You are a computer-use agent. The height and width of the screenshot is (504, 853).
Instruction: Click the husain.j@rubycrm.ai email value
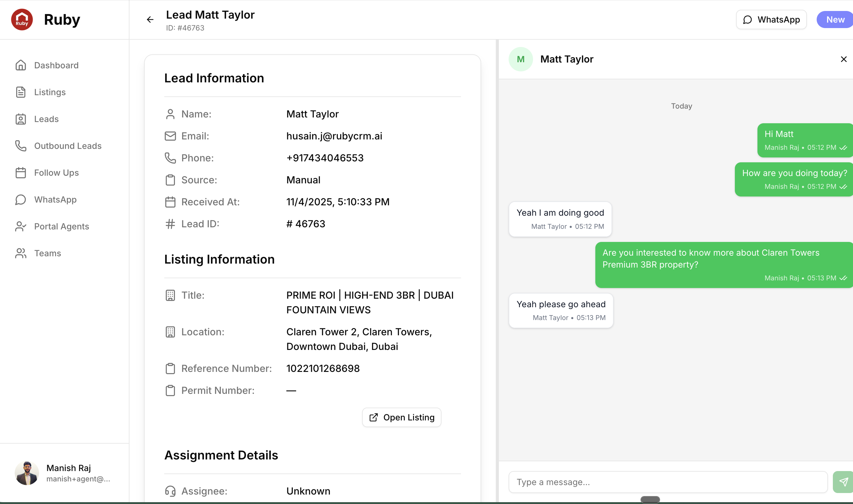(x=334, y=136)
